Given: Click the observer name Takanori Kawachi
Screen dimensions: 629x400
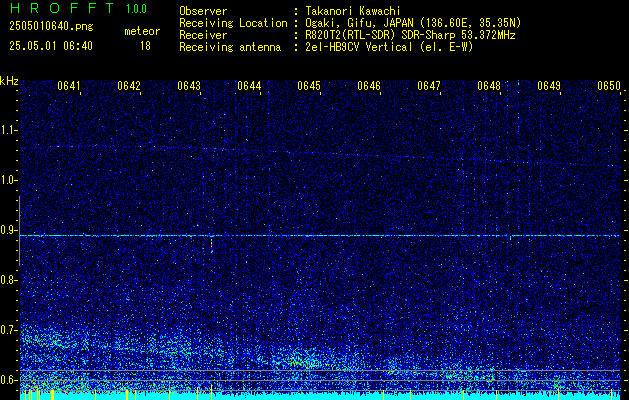Looking at the screenshot, I should click(x=354, y=11).
